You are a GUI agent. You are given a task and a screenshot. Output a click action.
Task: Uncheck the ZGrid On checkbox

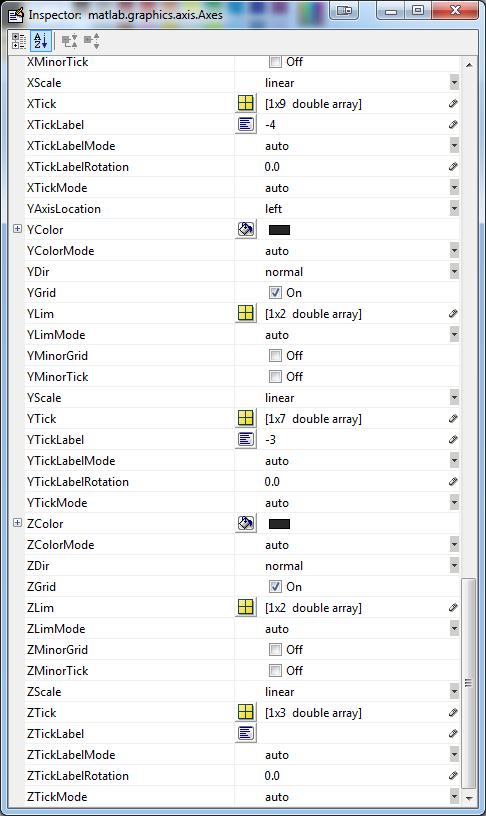pos(275,586)
